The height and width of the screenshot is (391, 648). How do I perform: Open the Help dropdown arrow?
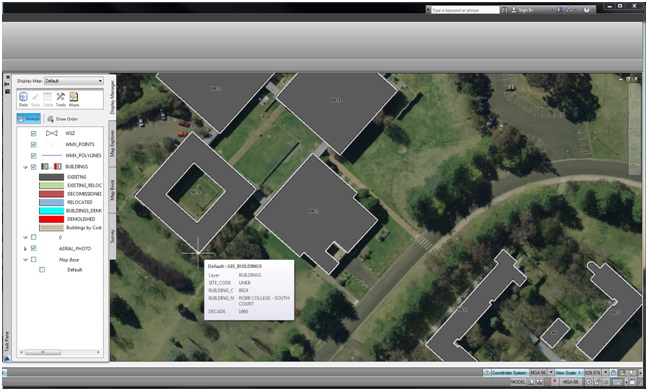click(593, 10)
